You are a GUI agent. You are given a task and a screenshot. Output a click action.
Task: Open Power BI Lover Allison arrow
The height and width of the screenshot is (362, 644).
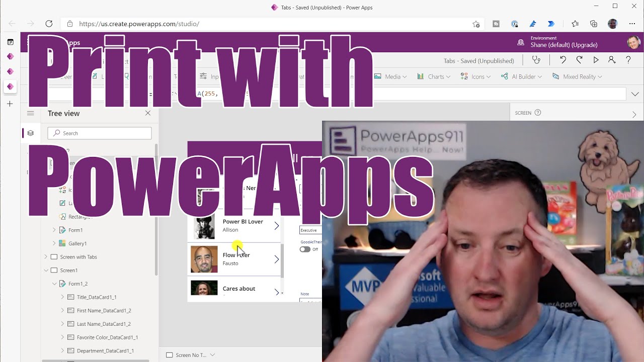click(276, 226)
